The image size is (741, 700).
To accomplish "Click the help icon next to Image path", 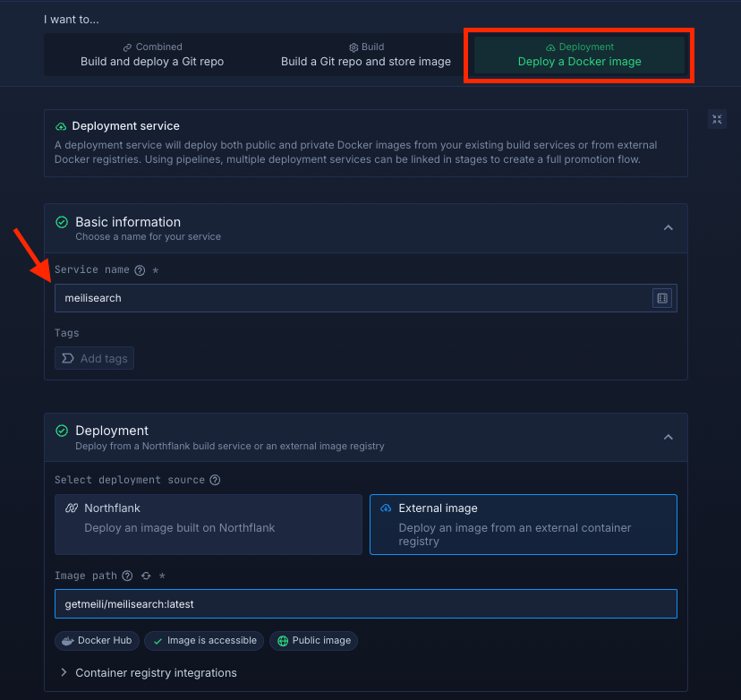I will pyautogui.click(x=127, y=576).
